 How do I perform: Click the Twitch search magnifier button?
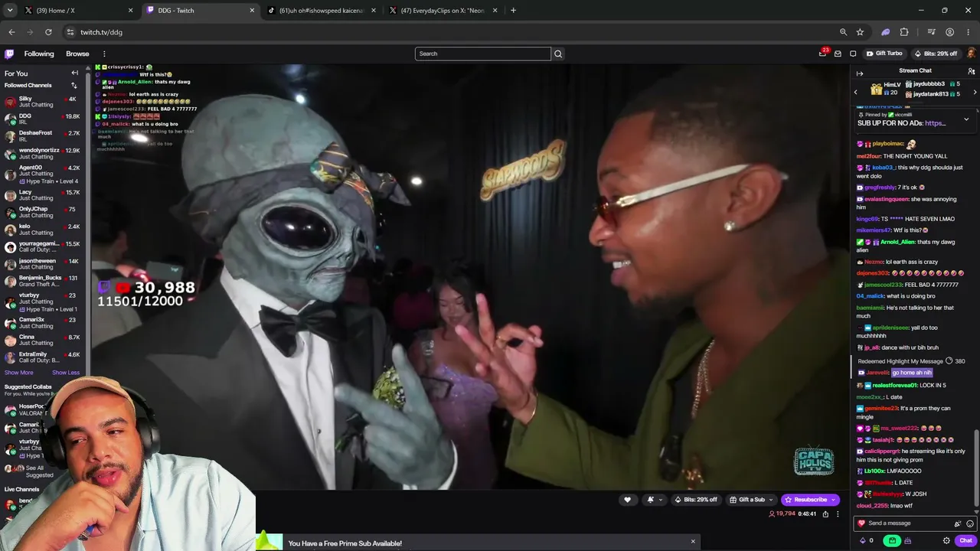(558, 54)
